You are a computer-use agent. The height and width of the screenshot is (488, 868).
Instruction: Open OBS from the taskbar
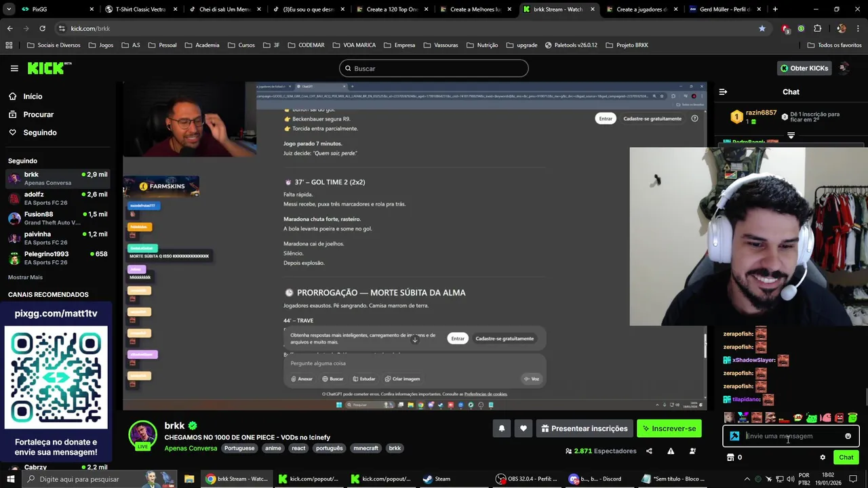click(526, 479)
